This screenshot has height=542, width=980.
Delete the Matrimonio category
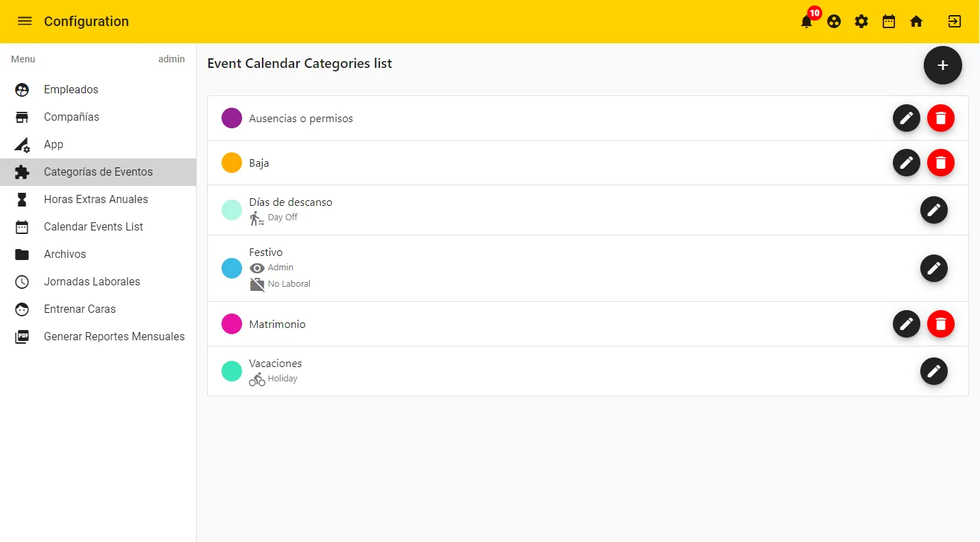940,324
